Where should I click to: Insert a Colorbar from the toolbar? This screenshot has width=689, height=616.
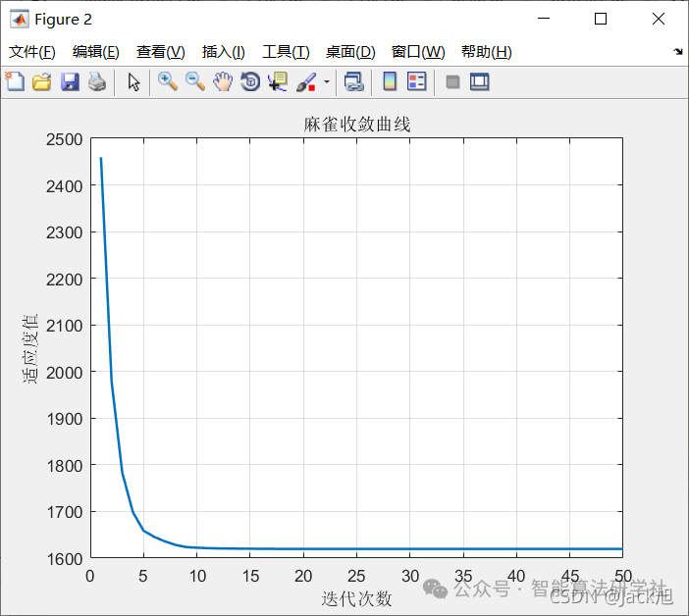[390, 81]
